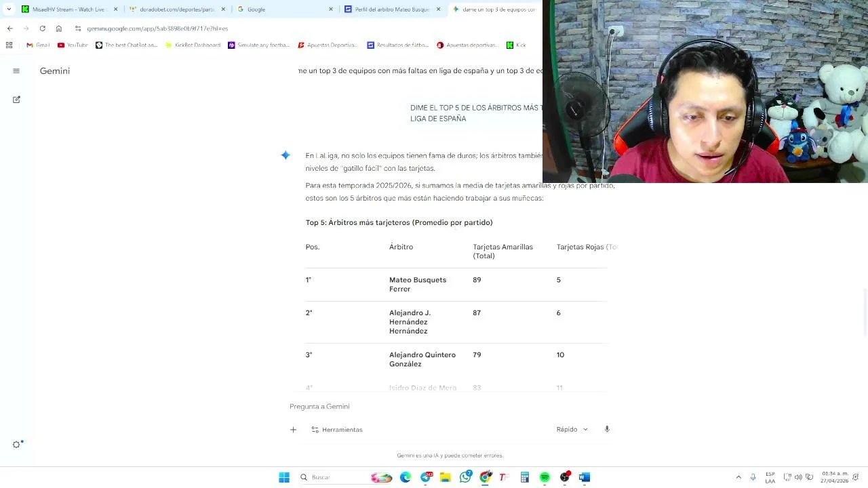The image size is (868, 488).
Task: Show hidden system tray icons
Action: (x=738, y=477)
